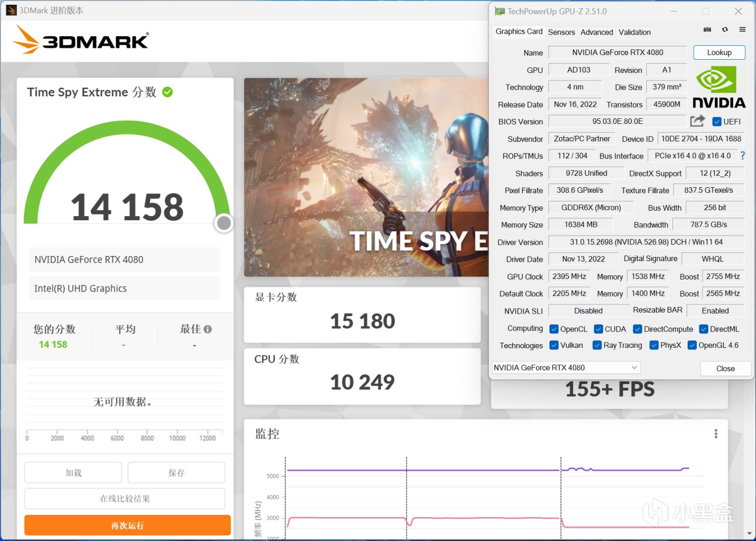Click the NVIDIA GeForce RTX 4080 row in 3DMark

coord(125,260)
